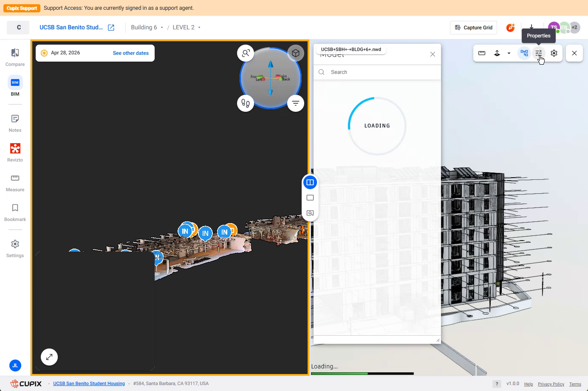Click the footsteps walk-mode icon

coord(246,103)
